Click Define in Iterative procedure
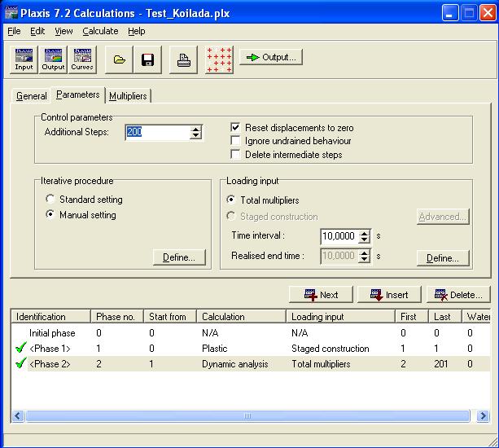The width and height of the screenshot is (499, 448). point(179,257)
